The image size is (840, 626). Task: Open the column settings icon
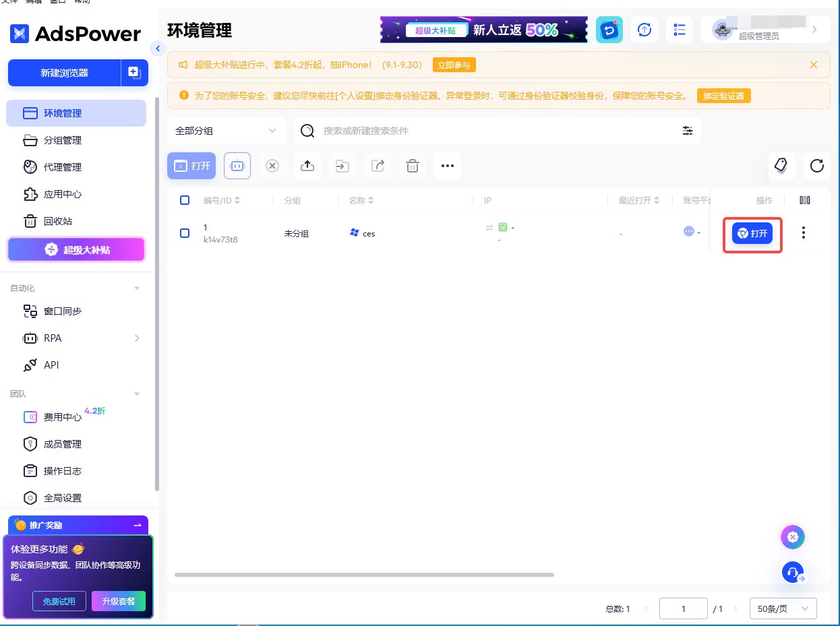804,200
